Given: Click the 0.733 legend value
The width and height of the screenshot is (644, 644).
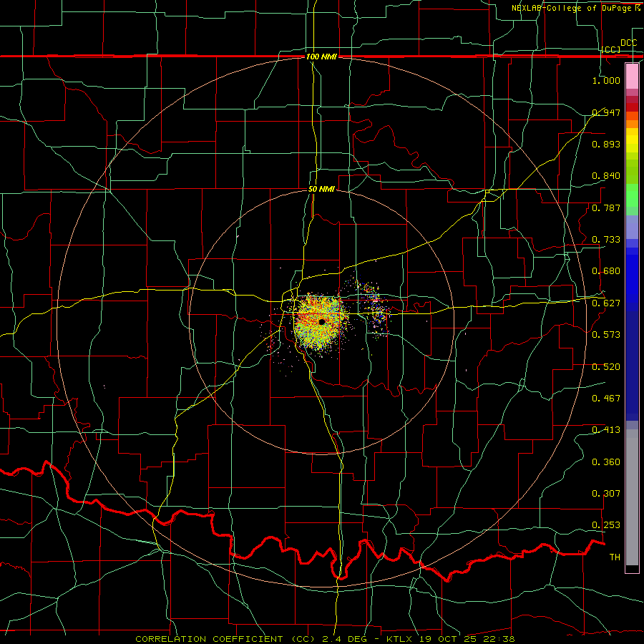Looking at the screenshot, I should pyautogui.click(x=606, y=240).
